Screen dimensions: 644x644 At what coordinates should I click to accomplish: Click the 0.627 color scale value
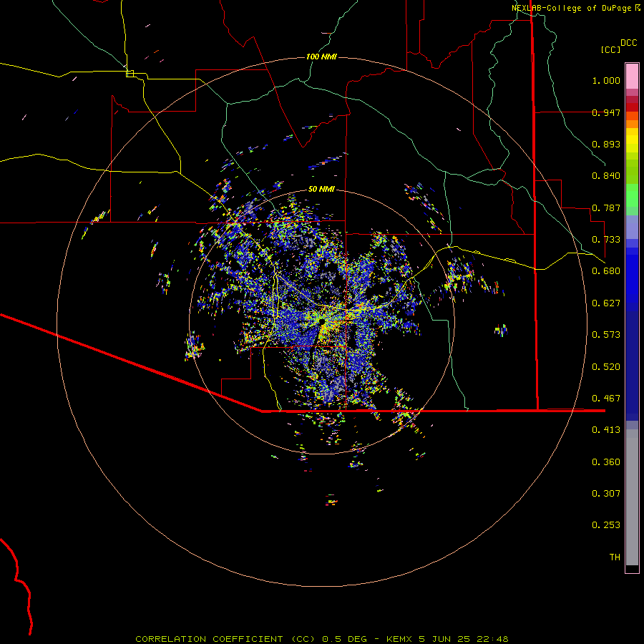point(606,303)
